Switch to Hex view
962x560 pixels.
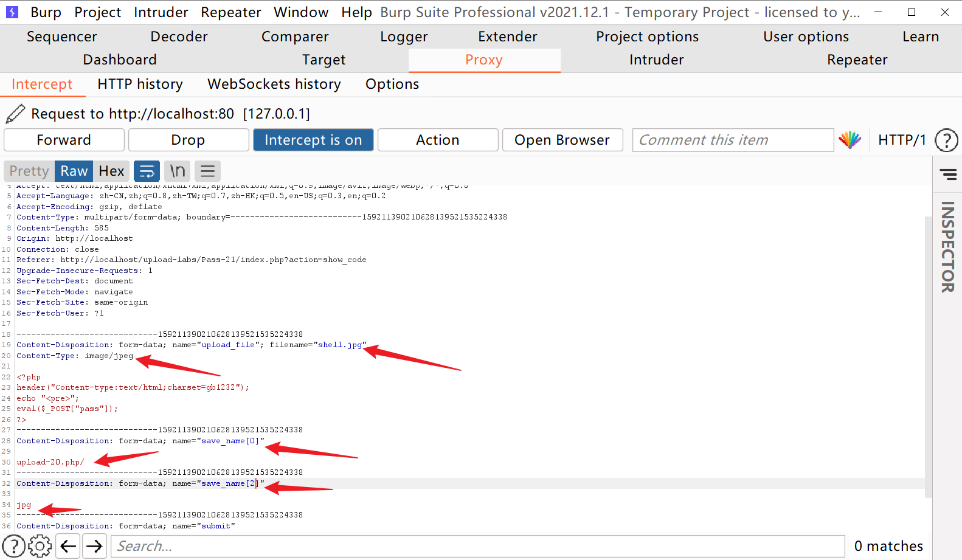point(111,171)
